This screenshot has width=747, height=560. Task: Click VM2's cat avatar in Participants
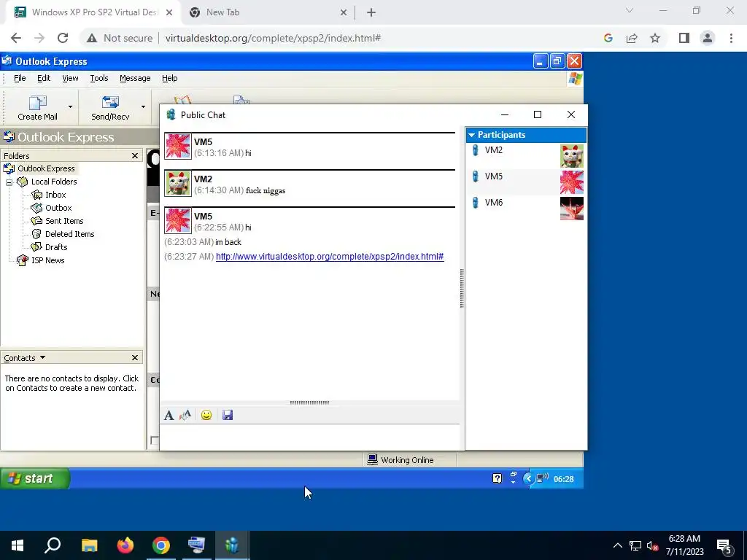coord(572,156)
